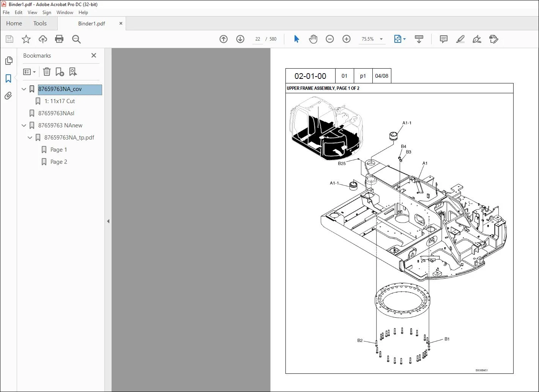This screenshot has width=539, height=392.
Task: Click the scrolling mode keyboard icon
Action: tap(419, 39)
